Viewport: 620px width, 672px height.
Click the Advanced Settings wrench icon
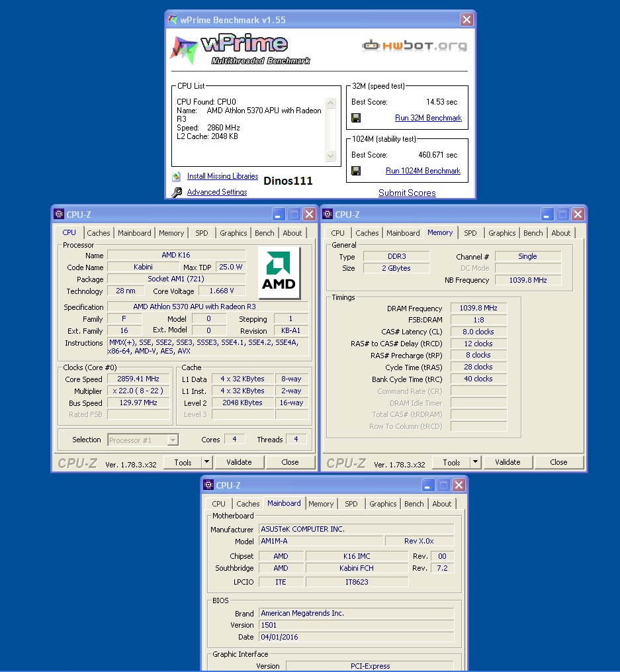point(177,193)
